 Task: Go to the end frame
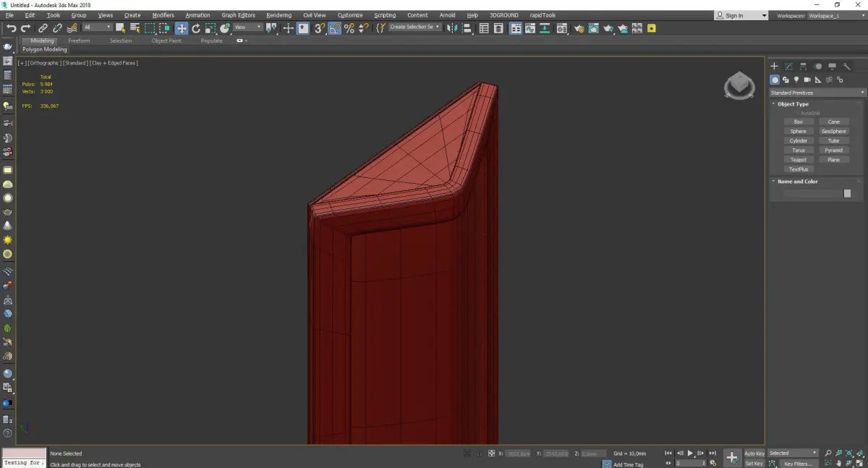[713, 453]
